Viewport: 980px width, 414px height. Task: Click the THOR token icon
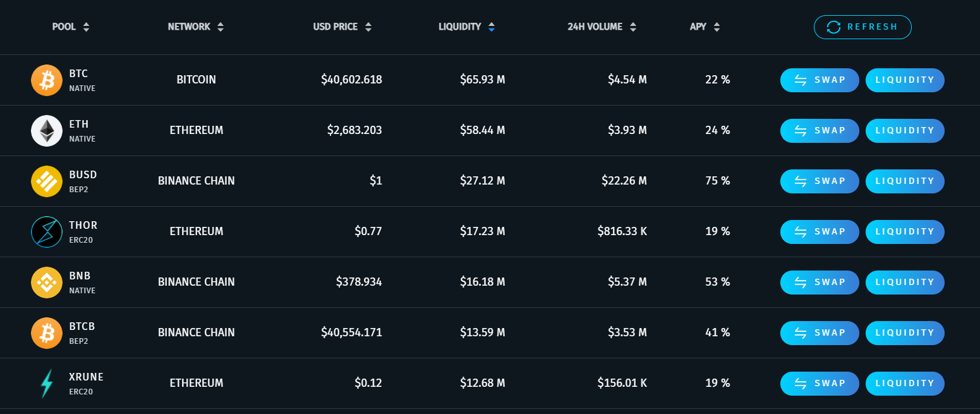(x=47, y=232)
